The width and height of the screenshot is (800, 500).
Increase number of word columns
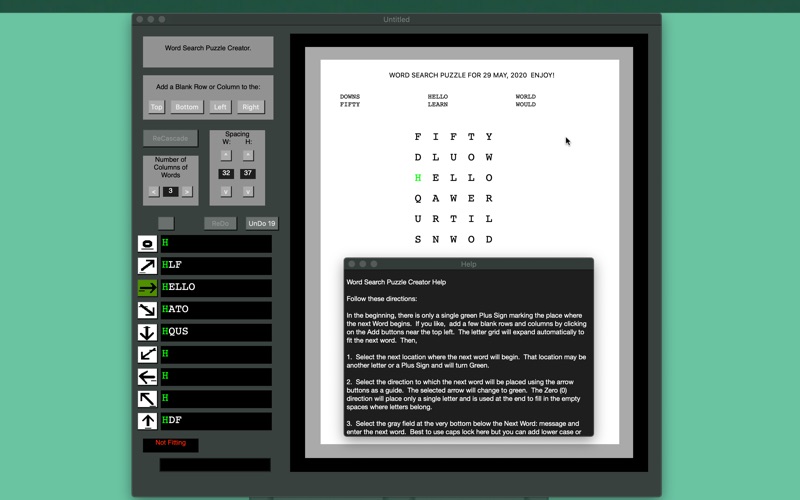coord(187,192)
